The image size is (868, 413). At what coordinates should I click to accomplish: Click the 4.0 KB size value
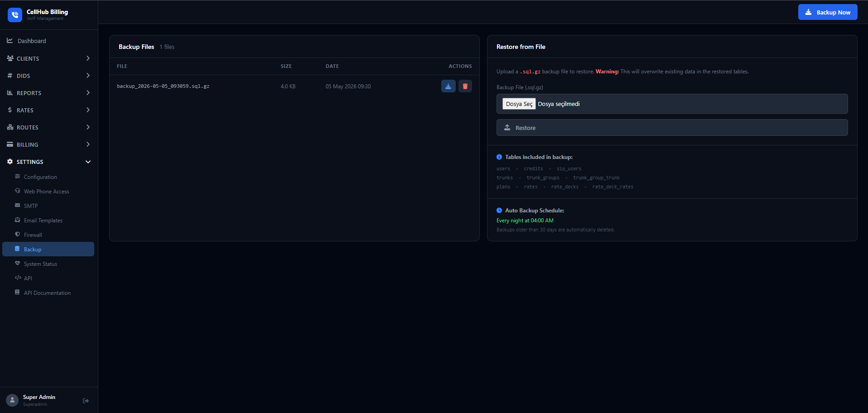pos(288,86)
